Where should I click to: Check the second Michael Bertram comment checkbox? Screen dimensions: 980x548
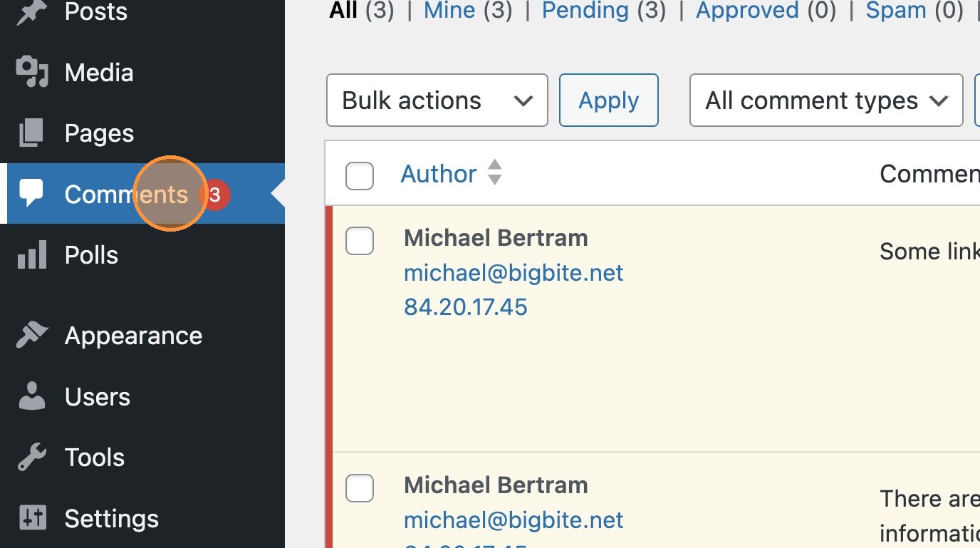(x=360, y=488)
